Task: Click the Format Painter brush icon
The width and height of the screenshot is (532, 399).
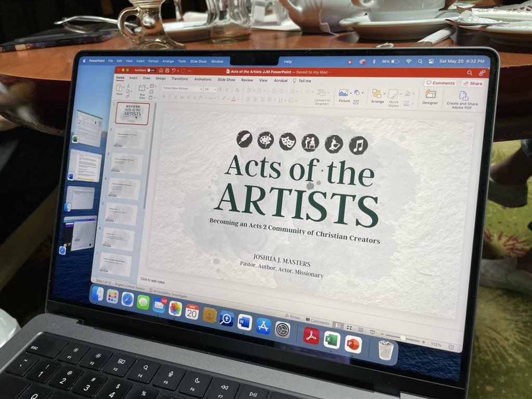Action: (127, 96)
